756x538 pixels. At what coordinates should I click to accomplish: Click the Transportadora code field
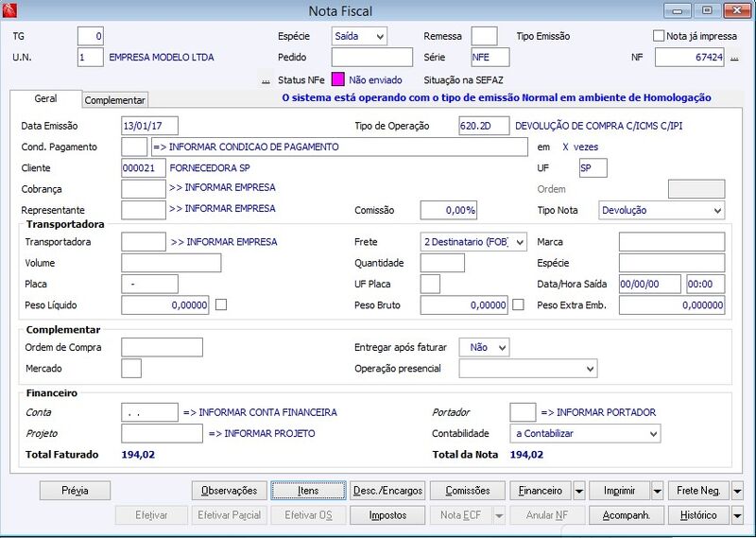(x=144, y=242)
